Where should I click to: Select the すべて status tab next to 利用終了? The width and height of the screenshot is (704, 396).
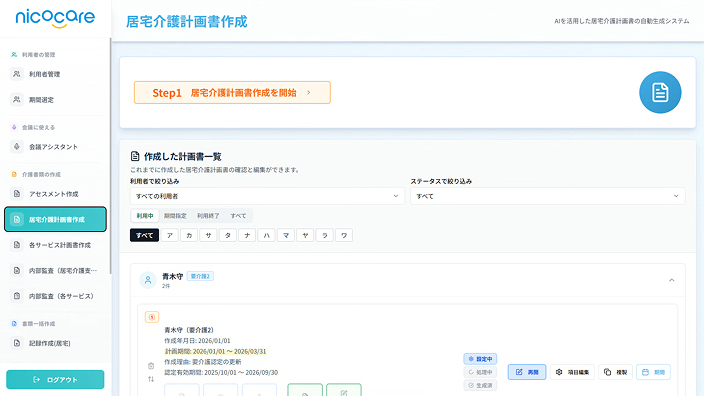point(238,216)
